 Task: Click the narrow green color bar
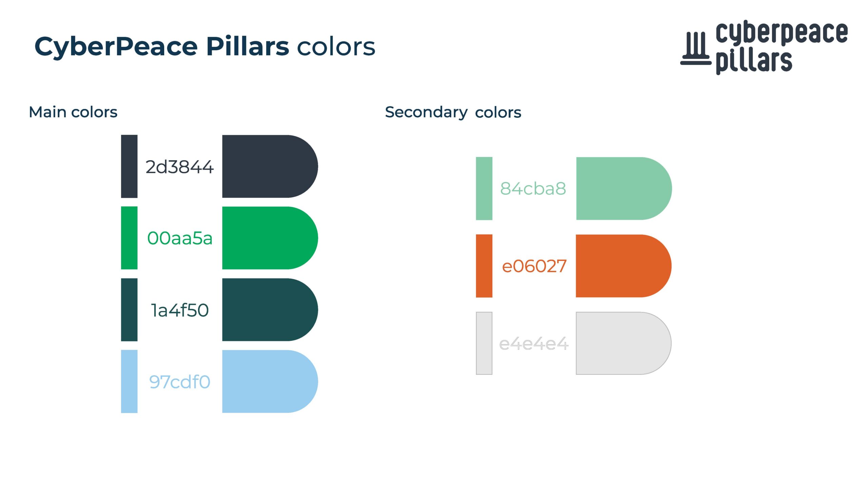coord(129,238)
